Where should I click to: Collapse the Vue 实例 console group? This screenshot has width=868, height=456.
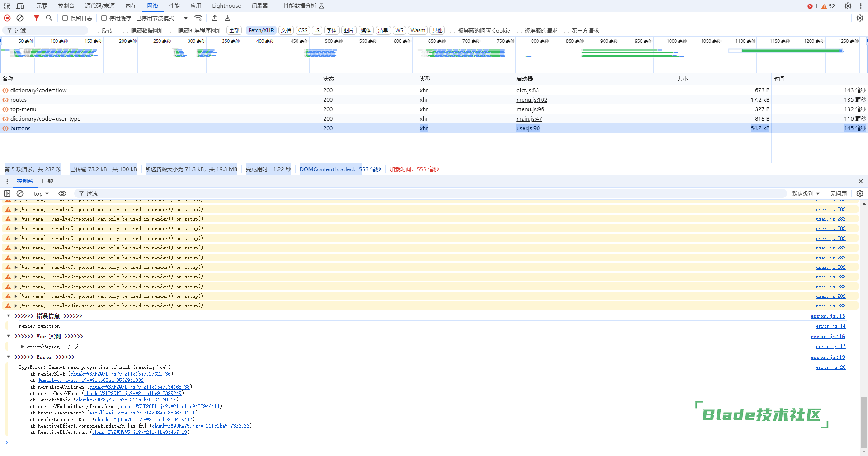9,336
